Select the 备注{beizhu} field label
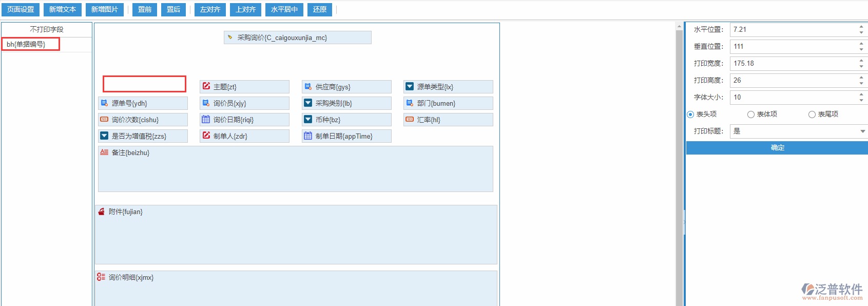 pyautogui.click(x=130, y=152)
